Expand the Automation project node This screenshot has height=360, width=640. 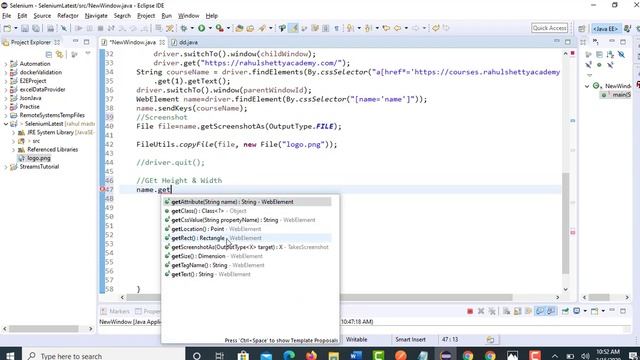6,64
